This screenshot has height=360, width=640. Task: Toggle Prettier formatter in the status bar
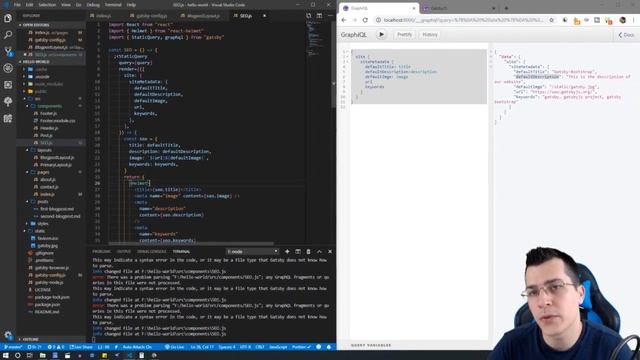point(301,347)
